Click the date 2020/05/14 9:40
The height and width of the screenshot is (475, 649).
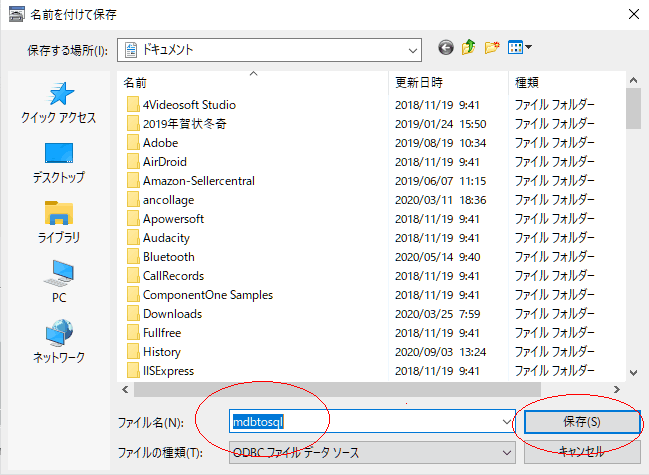(x=437, y=257)
